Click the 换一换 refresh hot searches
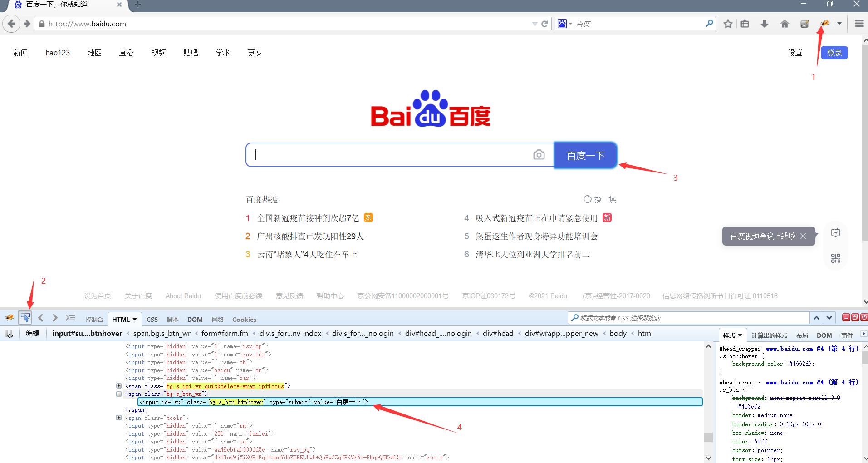Screen dimensions: 868x463 tap(599, 199)
